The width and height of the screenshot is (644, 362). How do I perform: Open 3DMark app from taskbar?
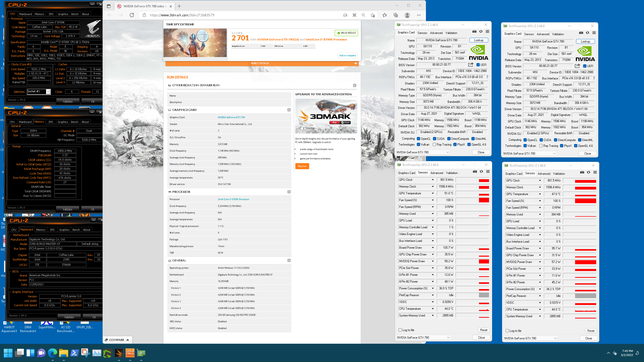119,353
